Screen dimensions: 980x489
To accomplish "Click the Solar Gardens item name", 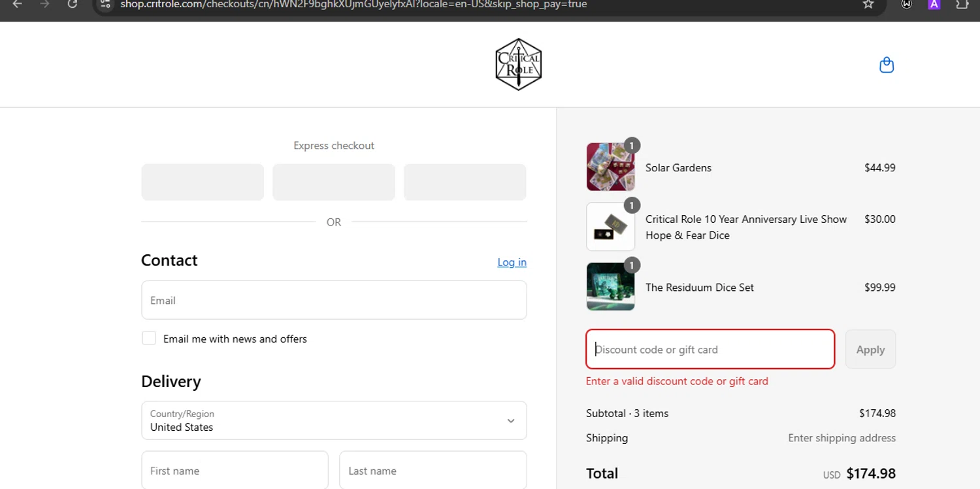I will click(x=678, y=168).
